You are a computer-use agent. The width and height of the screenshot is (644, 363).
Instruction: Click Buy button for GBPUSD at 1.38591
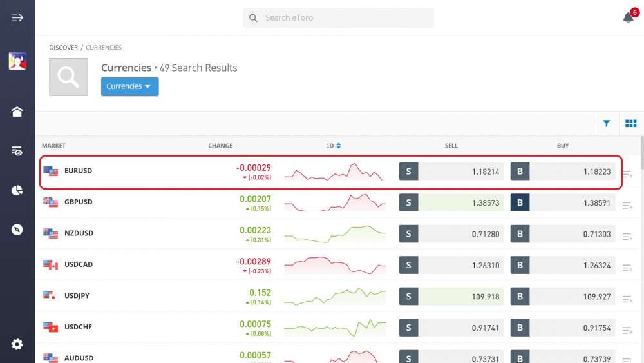[x=563, y=202]
